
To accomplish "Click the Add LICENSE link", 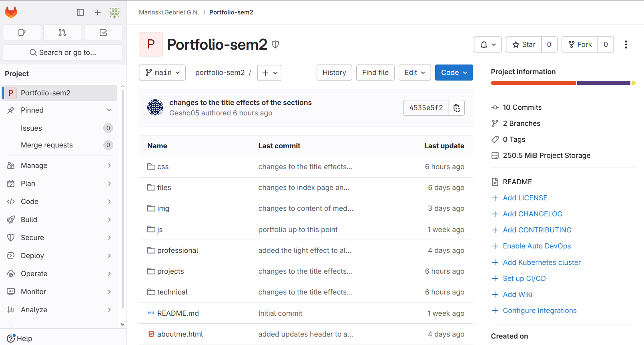I will [525, 198].
